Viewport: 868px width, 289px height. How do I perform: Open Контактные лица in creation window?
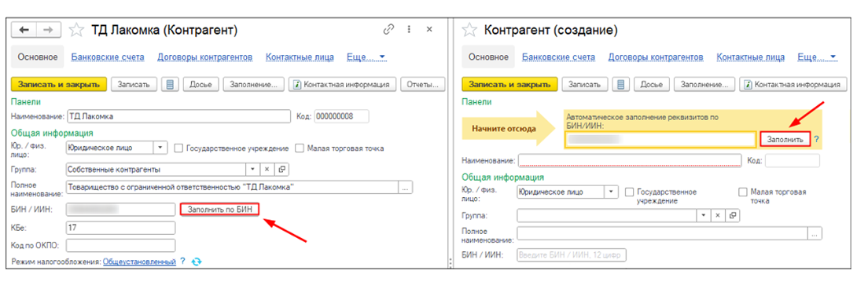[x=751, y=57]
